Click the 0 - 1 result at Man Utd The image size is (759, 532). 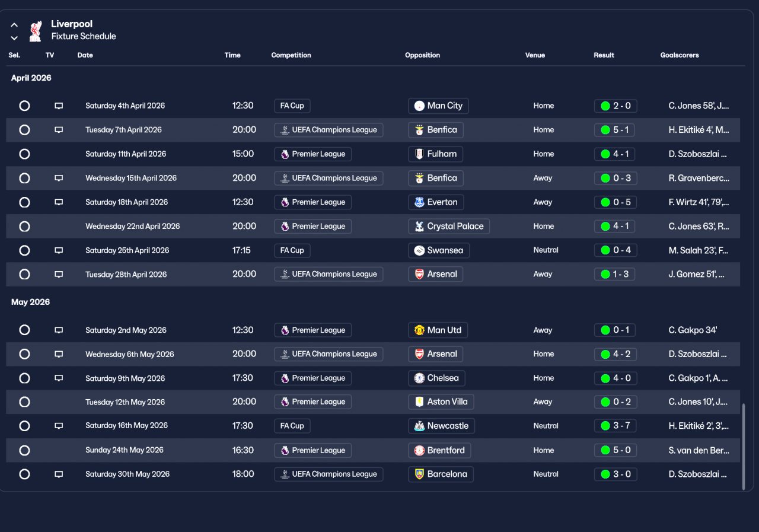pyautogui.click(x=616, y=330)
